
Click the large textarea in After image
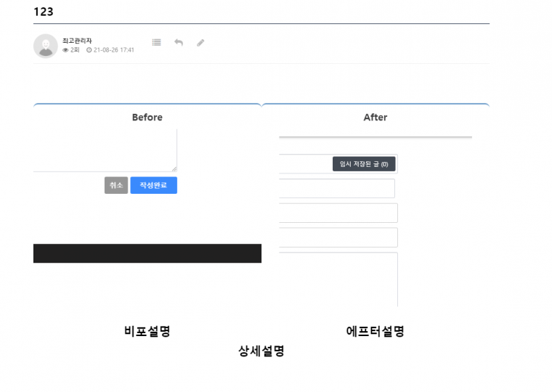click(x=338, y=279)
